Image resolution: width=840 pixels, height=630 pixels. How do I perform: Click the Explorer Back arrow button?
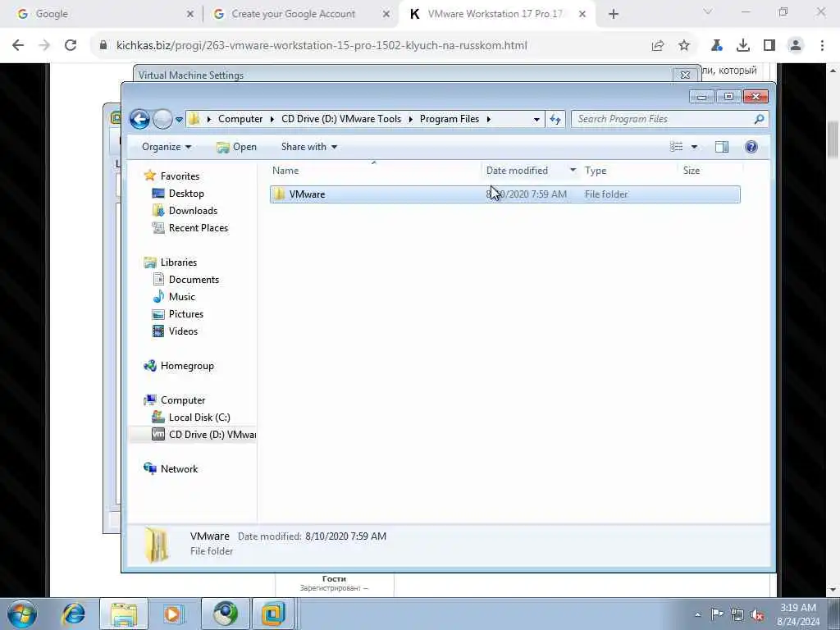click(x=139, y=119)
